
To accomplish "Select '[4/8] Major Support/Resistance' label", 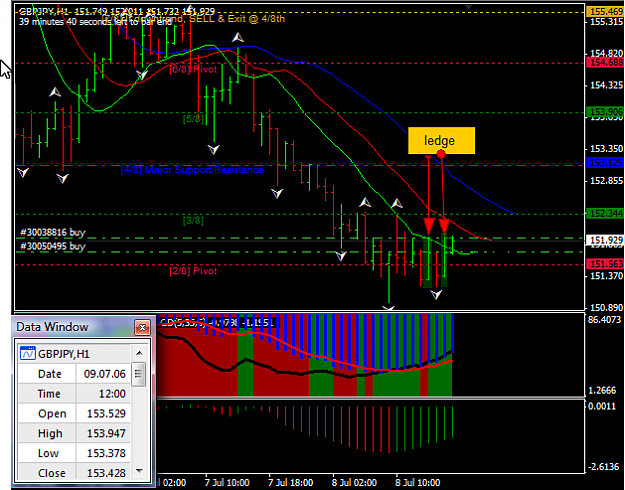I will 192,170.
